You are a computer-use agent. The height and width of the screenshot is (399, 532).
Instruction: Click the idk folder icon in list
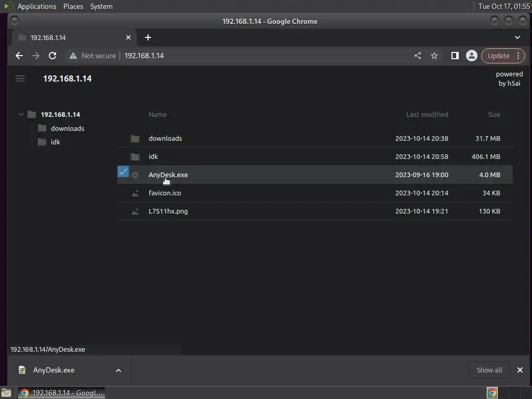click(x=135, y=156)
